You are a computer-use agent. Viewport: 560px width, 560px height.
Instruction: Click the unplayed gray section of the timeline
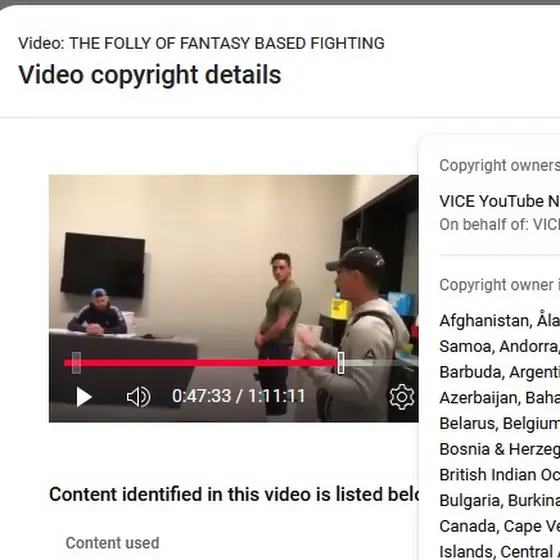[381, 363]
